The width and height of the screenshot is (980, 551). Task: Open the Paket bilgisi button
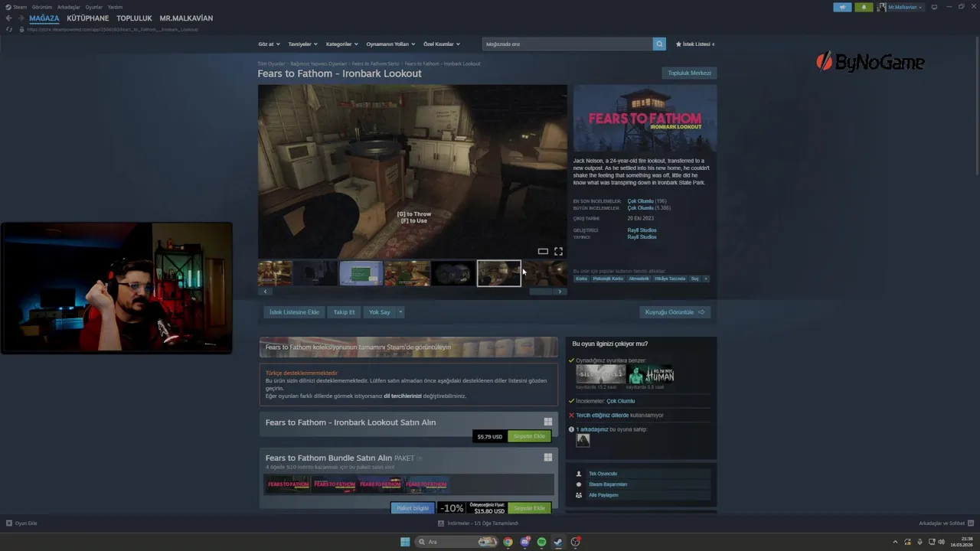click(x=413, y=508)
